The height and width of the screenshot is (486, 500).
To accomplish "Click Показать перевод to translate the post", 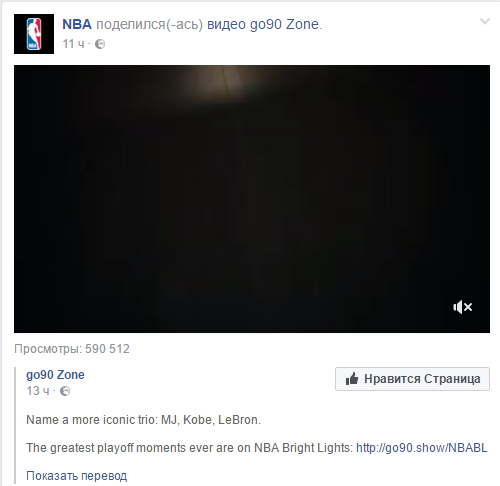I will pyautogui.click(x=76, y=476).
